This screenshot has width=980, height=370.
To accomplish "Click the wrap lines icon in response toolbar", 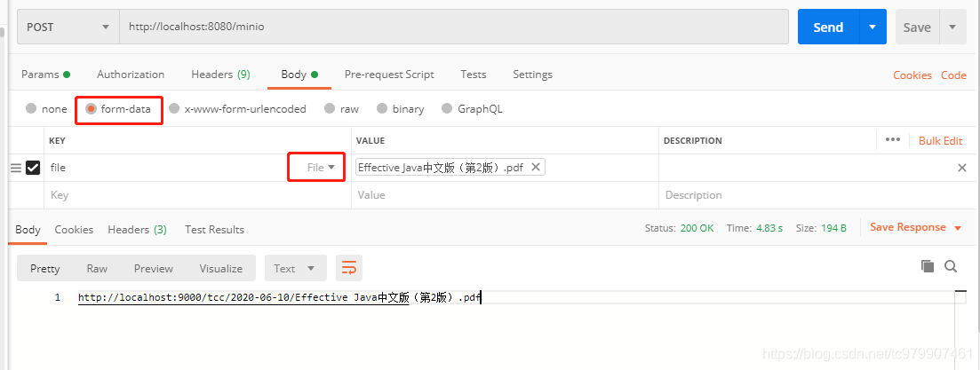I will pos(348,268).
